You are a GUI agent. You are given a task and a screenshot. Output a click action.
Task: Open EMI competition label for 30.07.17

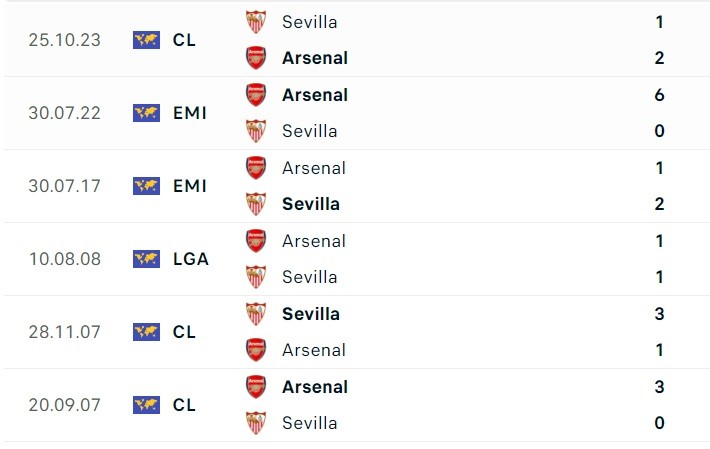tap(189, 186)
